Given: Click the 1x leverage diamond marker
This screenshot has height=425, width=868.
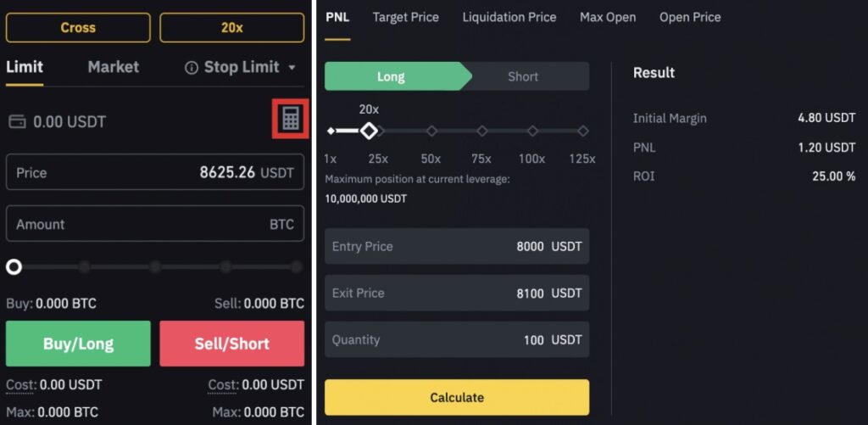Looking at the screenshot, I should (x=331, y=131).
